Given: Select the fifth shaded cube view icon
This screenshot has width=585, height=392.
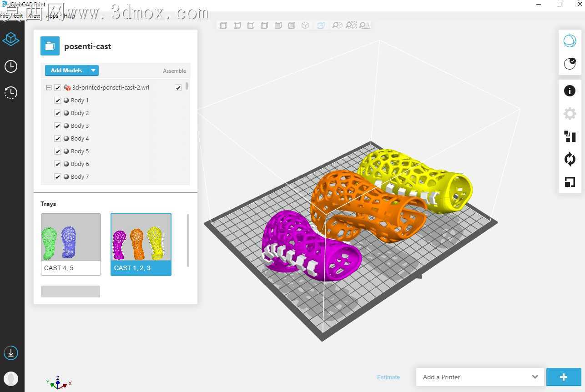Looking at the screenshot, I should point(278,25).
